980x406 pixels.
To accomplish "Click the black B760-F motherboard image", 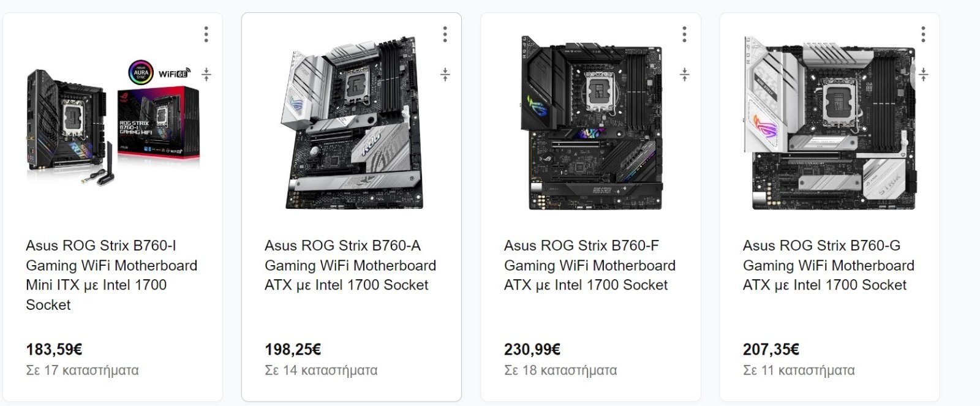I will click(x=593, y=122).
